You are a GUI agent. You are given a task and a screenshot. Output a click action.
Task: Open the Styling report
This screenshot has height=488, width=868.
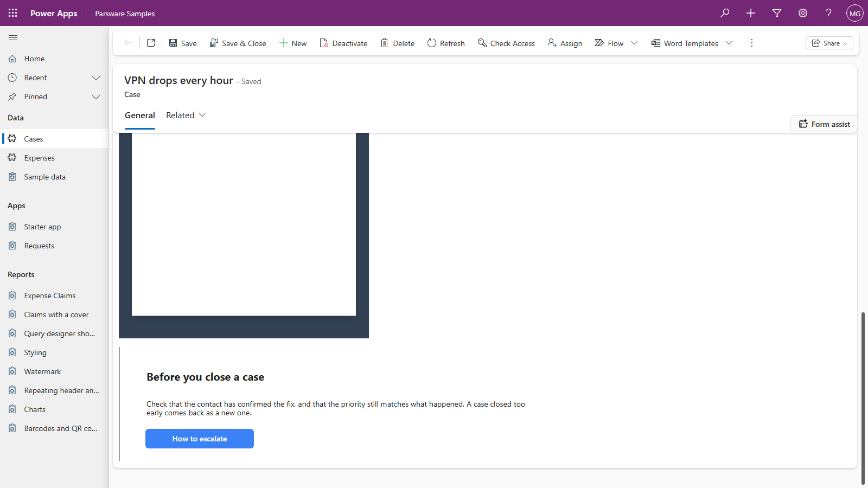[54, 352]
